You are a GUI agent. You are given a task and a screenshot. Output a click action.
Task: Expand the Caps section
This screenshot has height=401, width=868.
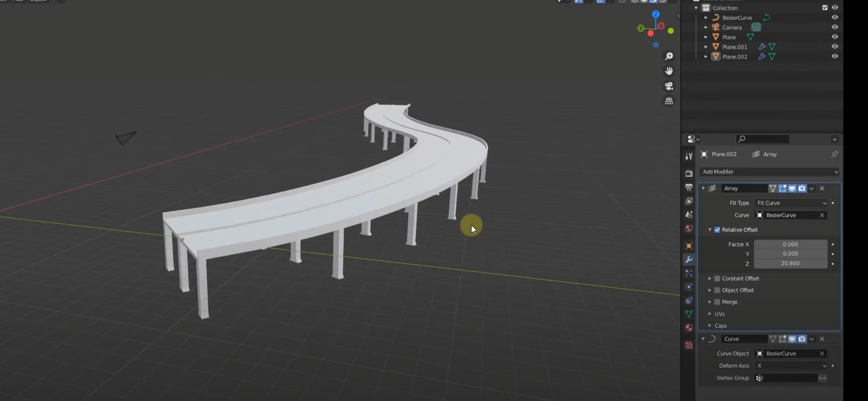720,326
